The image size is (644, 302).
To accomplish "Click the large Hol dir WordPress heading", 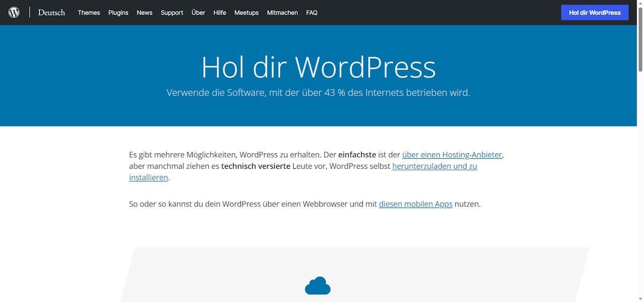I will point(318,67).
